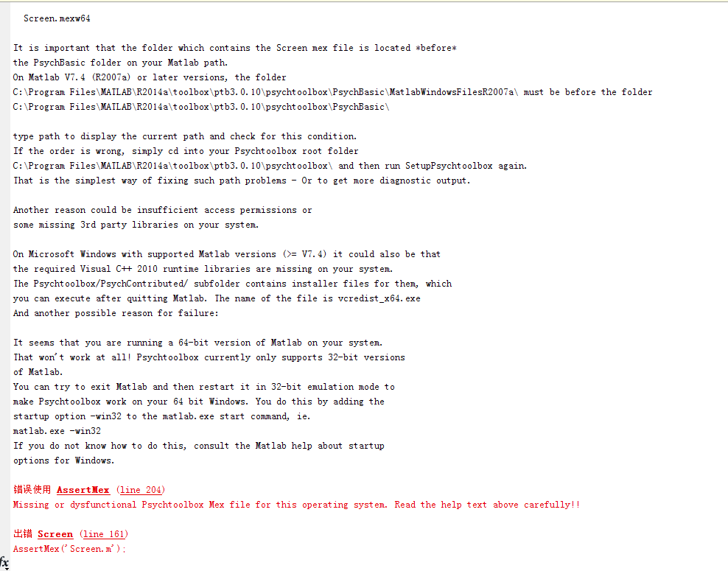Click the AssertMex('Screen.m'); code line
Viewport: 728px width, 571px height.
tap(69, 549)
